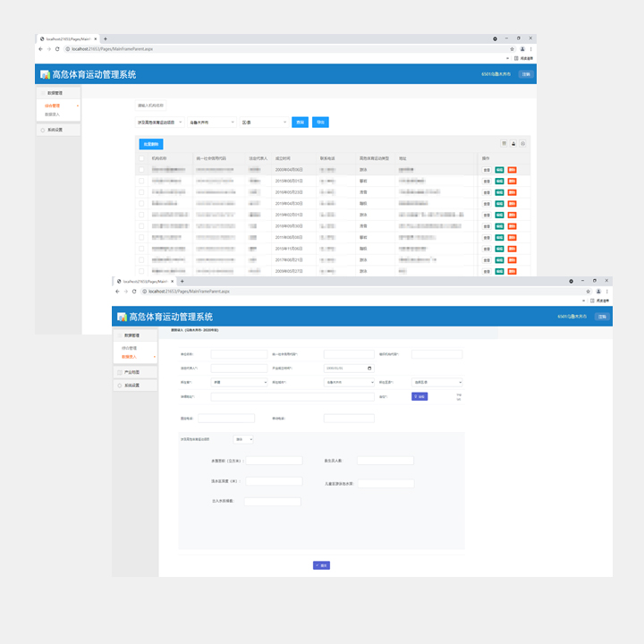Reload page in data entry window browser
This screenshot has width=644, height=644.
134,292
